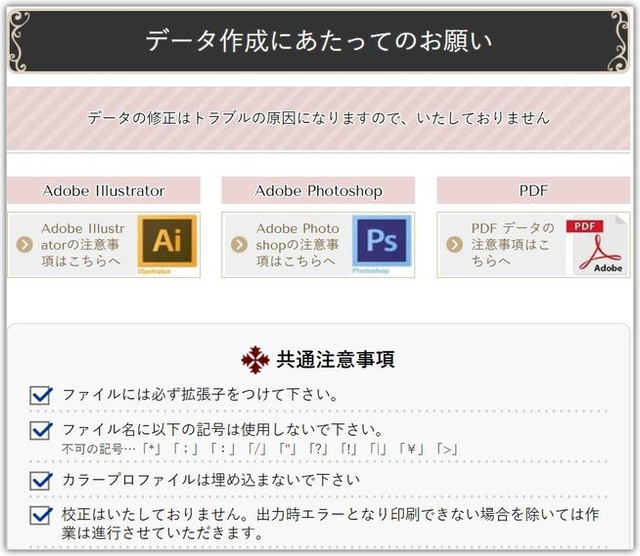Select the Adobe Illustrator heading tab

[104, 190]
